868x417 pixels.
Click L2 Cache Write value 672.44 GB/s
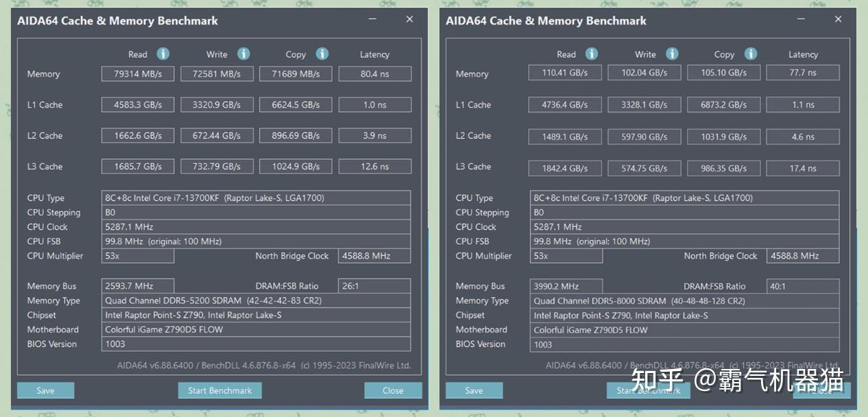pos(217,135)
